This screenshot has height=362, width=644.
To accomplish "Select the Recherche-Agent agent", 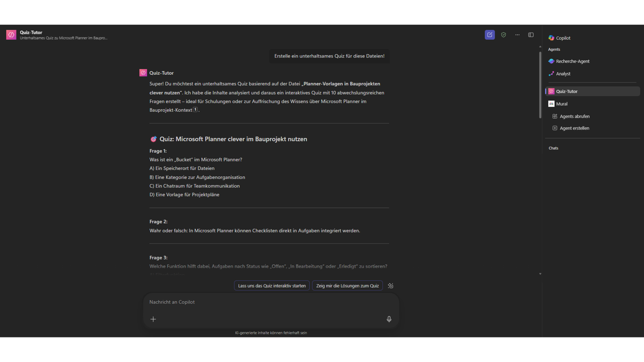I will (x=572, y=61).
